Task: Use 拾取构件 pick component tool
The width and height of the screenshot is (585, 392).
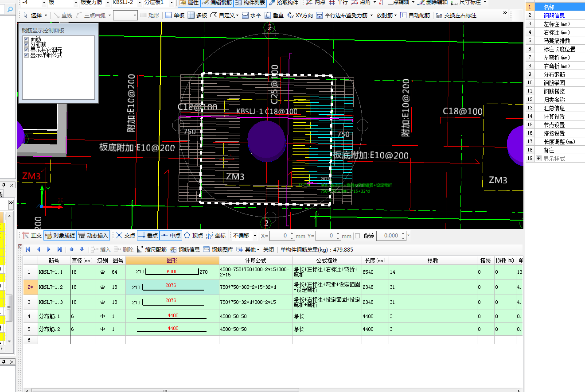Action: click(284, 3)
